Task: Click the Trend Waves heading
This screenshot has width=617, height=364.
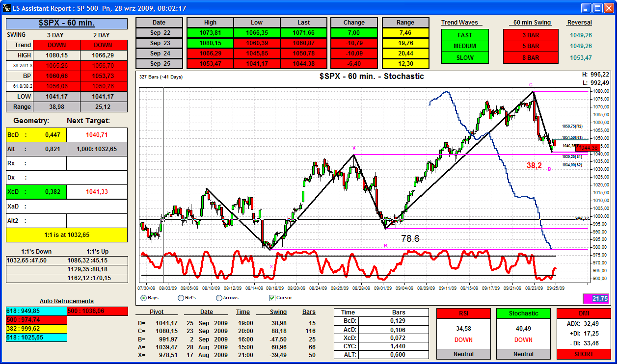Action: tap(462, 23)
